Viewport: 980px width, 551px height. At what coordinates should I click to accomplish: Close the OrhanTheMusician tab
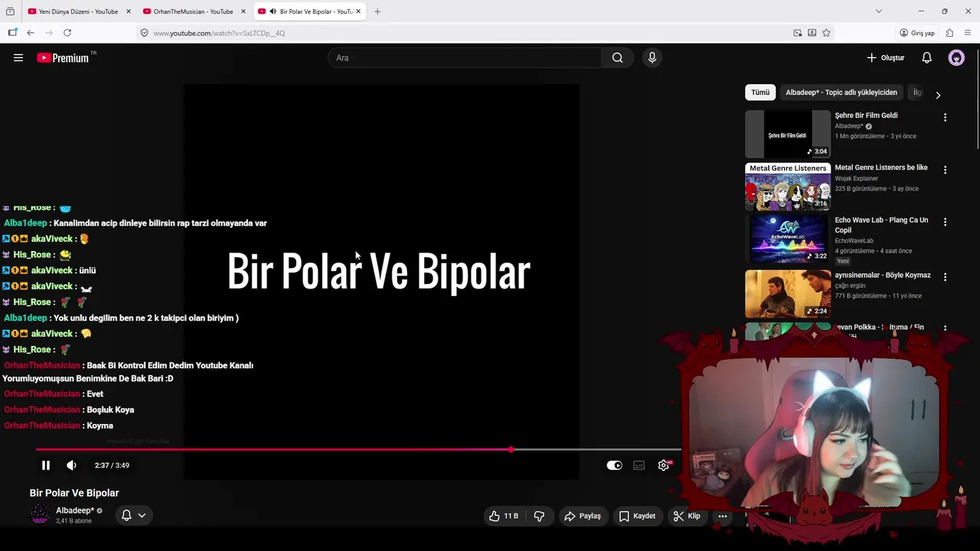click(243, 11)
